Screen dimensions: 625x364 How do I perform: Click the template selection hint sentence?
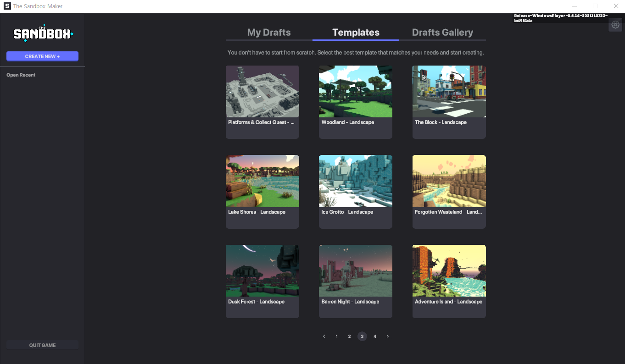(356, 53)
